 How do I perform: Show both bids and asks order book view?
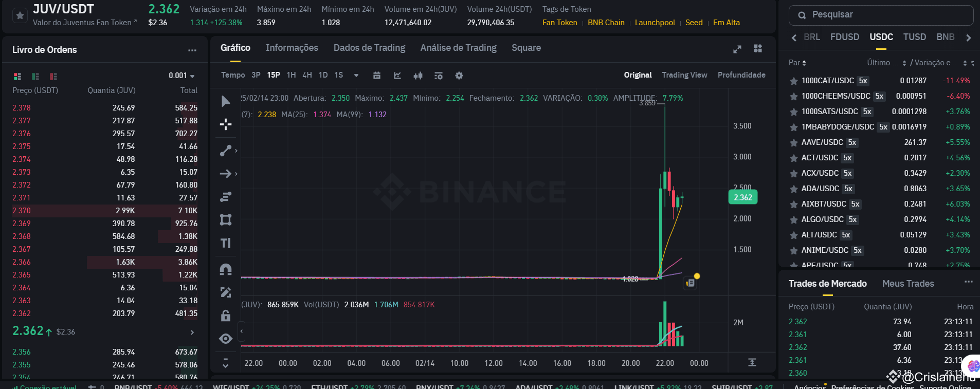click(17, 76)
